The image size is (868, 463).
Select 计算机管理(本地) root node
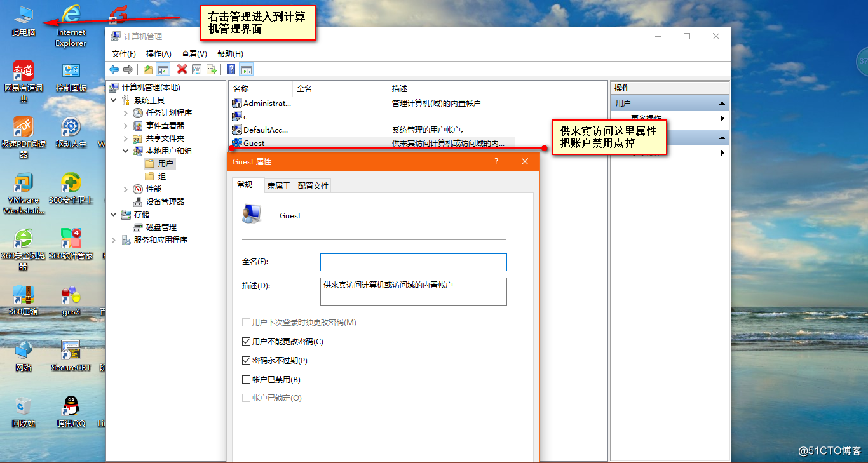click(145, 88)
